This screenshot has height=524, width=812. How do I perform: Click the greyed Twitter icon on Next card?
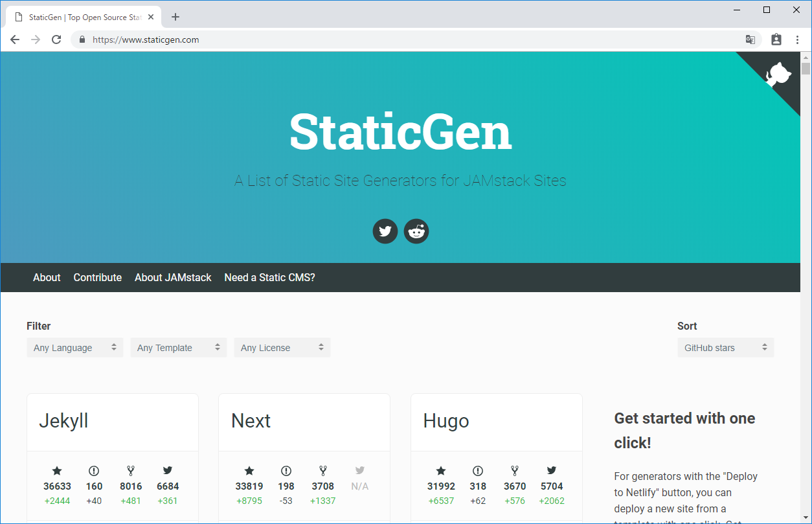360,471
